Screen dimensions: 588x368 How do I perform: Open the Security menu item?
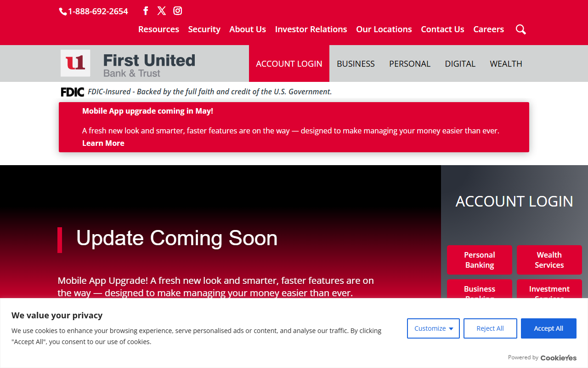click(204, 29)
